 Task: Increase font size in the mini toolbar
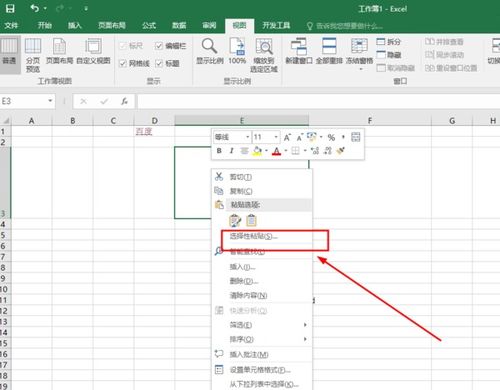point(287,137)
